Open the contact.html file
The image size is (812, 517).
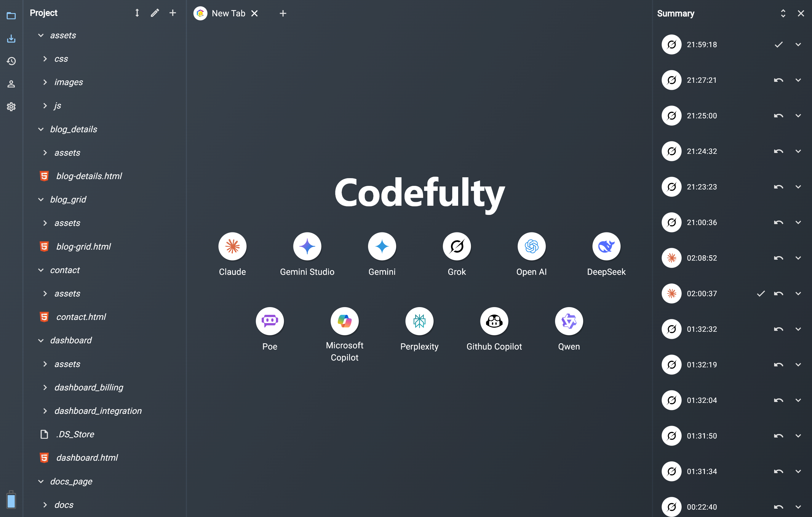pos(81,317)
